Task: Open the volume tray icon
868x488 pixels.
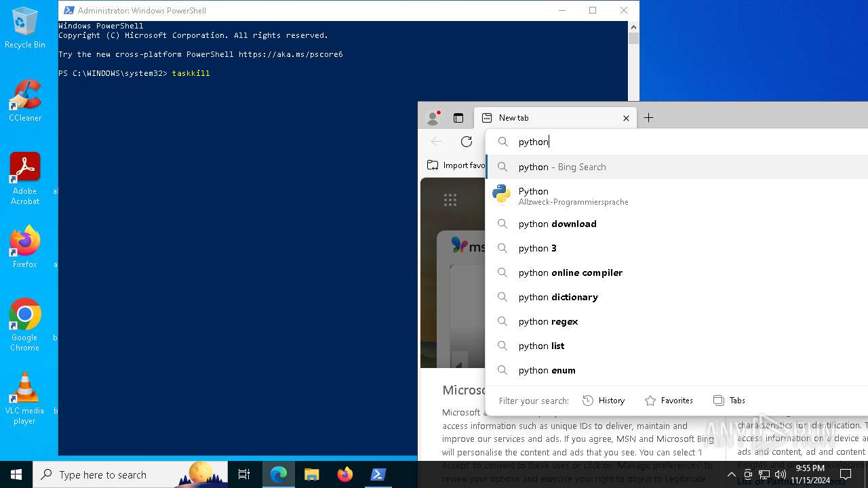Action: (x=781, y=474)
